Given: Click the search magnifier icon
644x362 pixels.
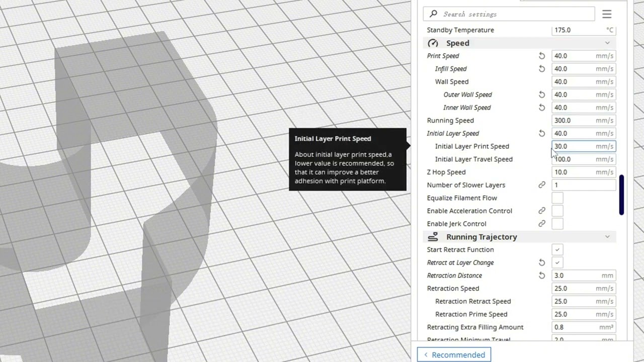Looking at the screenshot, I should [434, 14].
